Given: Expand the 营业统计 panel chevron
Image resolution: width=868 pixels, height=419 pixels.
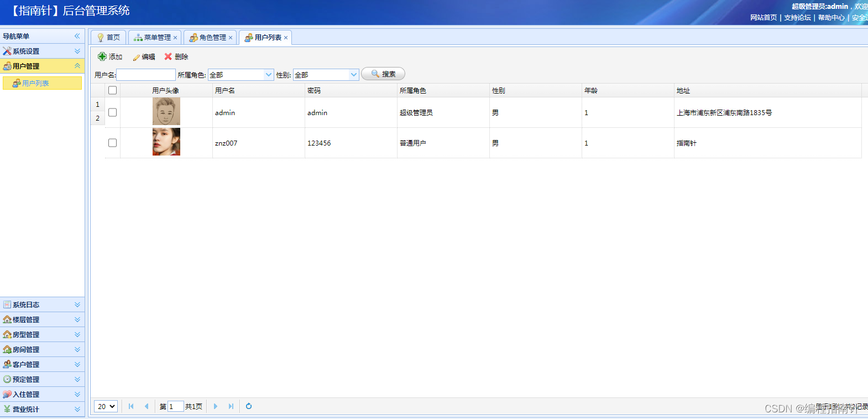Looking at the screenshot, I should (77, 409).
